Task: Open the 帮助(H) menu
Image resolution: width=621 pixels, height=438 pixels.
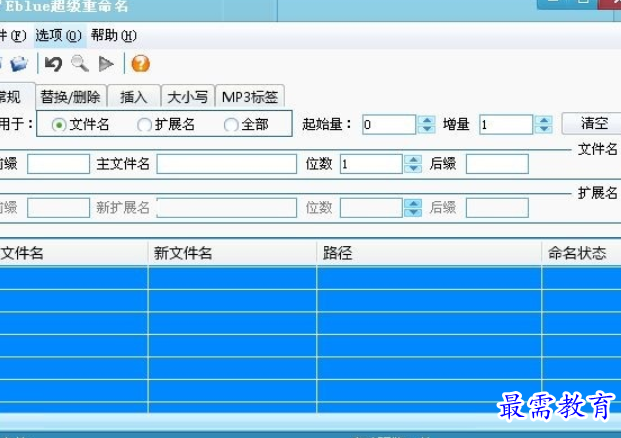Action: 114,36
